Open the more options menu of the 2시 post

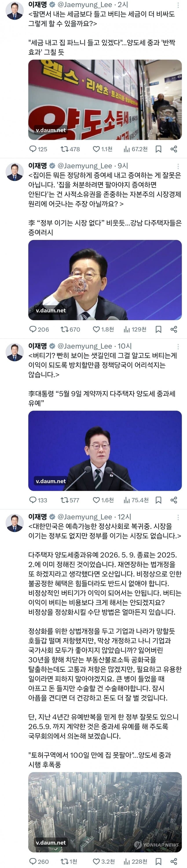(x=178, y=5)
